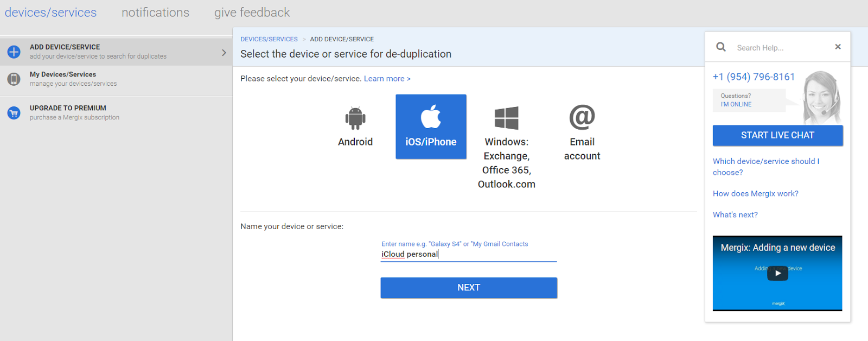Screen dimensions: 868x341
Task: Open 'How does Mergix work?' help link
Action: click(755, 194)
